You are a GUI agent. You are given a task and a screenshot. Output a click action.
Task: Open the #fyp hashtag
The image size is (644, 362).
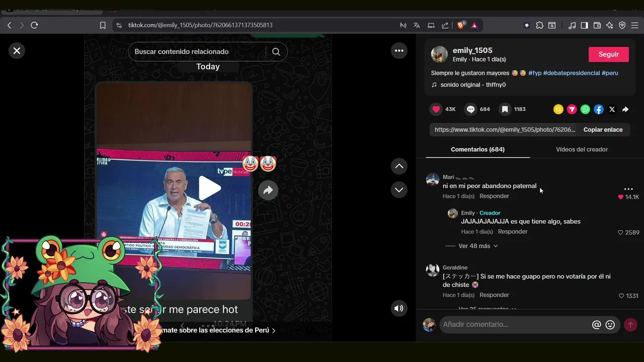pos(535,73)
